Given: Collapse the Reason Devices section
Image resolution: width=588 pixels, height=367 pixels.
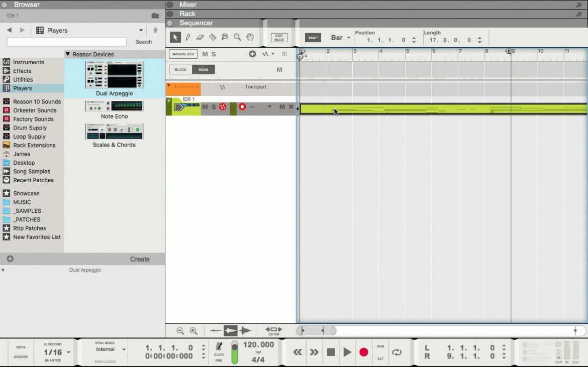Looking at the screenshot, I should click(68, 54).
